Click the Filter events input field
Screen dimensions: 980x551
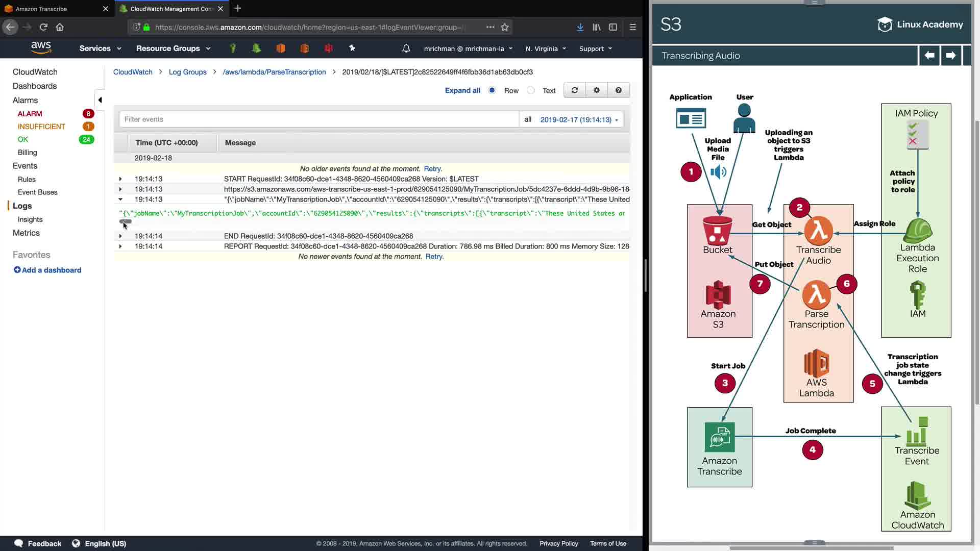pyautogui.click(x=319, y=119)
